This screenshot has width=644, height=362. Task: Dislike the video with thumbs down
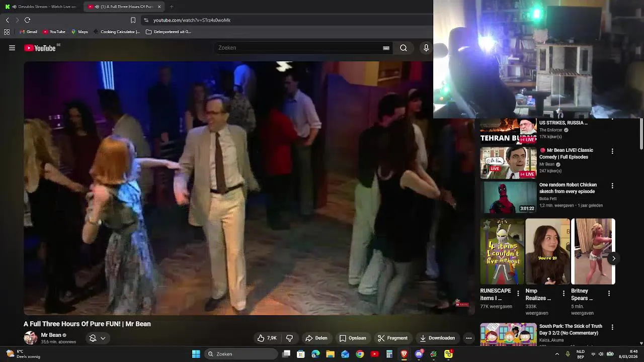coord(289,338)
